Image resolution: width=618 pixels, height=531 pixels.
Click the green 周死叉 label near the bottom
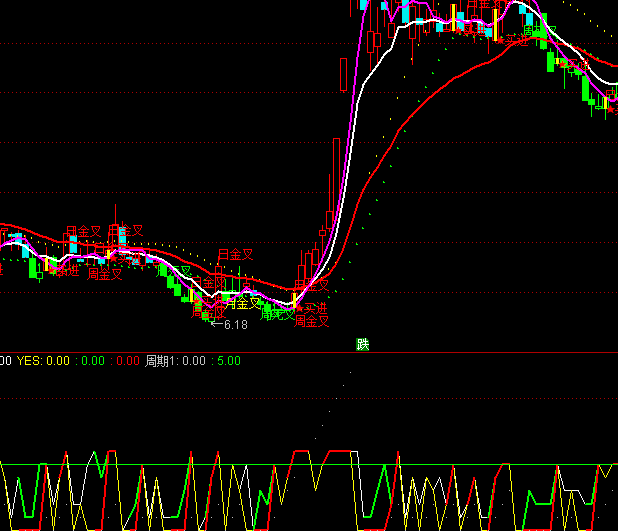(277, 314)
